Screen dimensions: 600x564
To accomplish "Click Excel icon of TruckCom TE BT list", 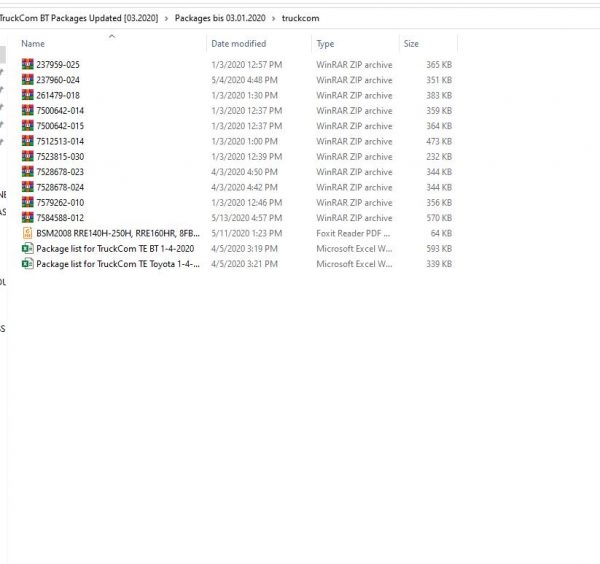I will (x=28, y=248).
